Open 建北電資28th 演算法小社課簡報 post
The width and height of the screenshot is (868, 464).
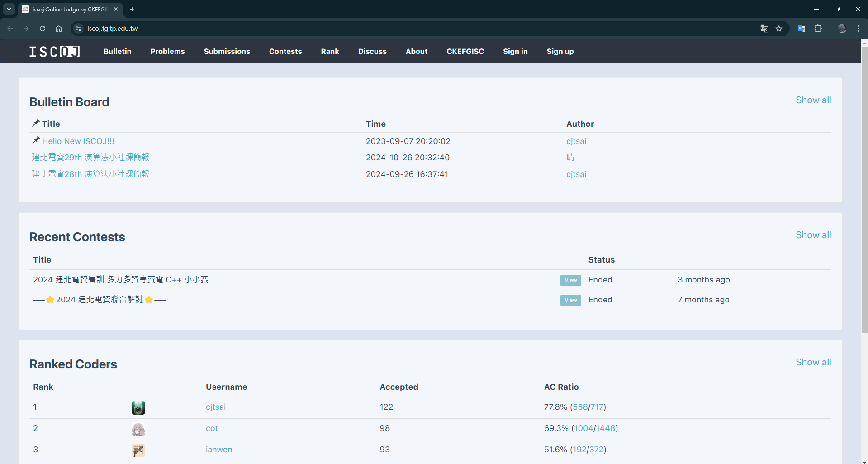[x=90, y=174]
